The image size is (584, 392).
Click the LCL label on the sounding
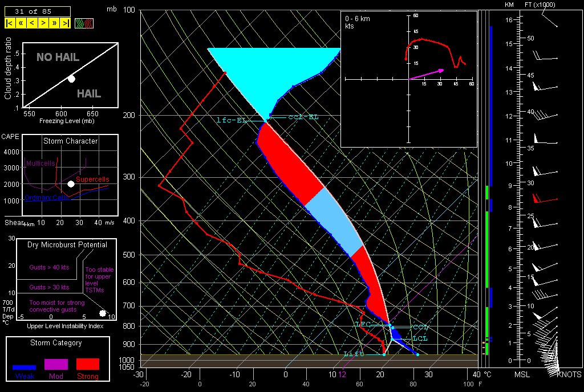pyautogui.click(x=420, y=338)
